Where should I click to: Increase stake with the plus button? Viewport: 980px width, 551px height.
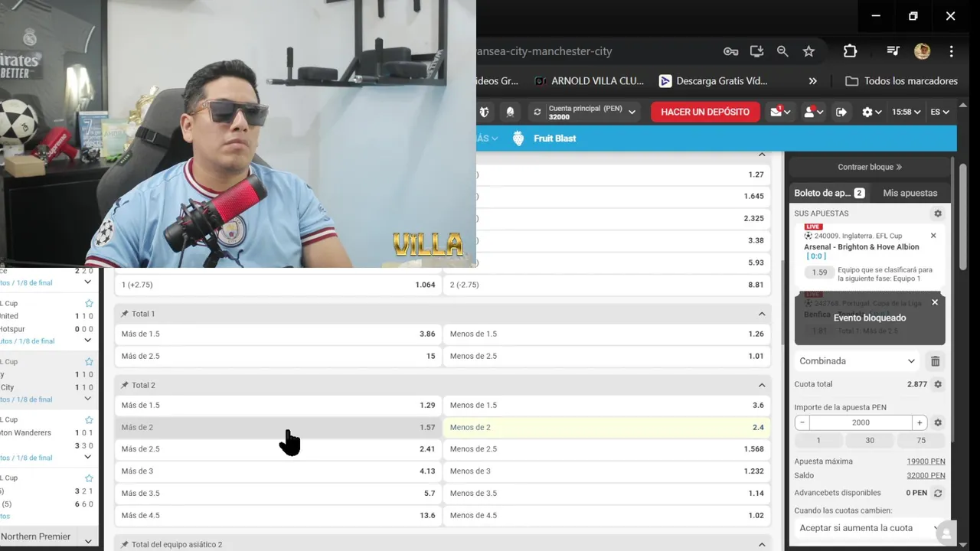(x=920, y=422)
